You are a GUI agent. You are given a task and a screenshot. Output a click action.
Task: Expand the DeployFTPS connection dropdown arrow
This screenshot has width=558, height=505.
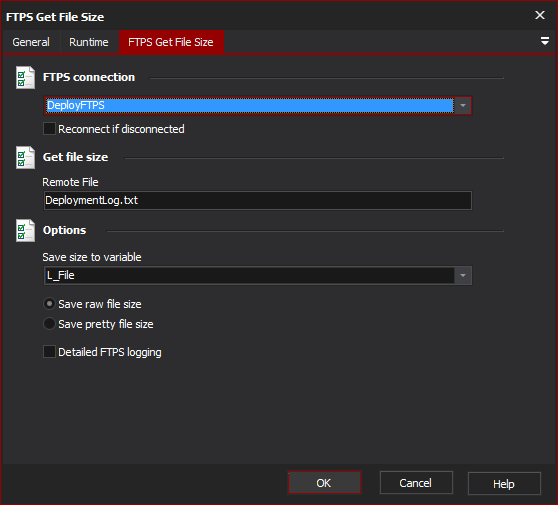point(463,105)
